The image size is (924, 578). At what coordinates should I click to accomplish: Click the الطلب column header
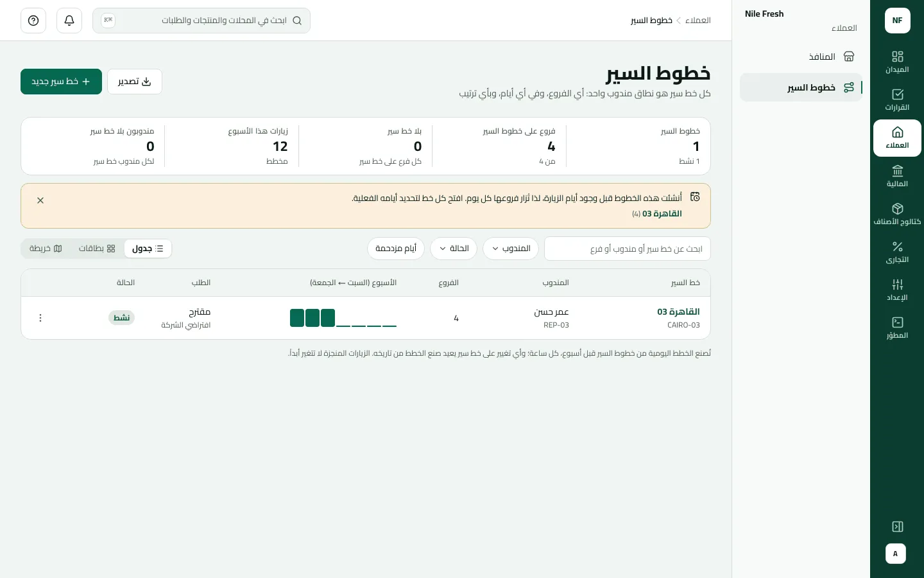click(x=201, y=283)
